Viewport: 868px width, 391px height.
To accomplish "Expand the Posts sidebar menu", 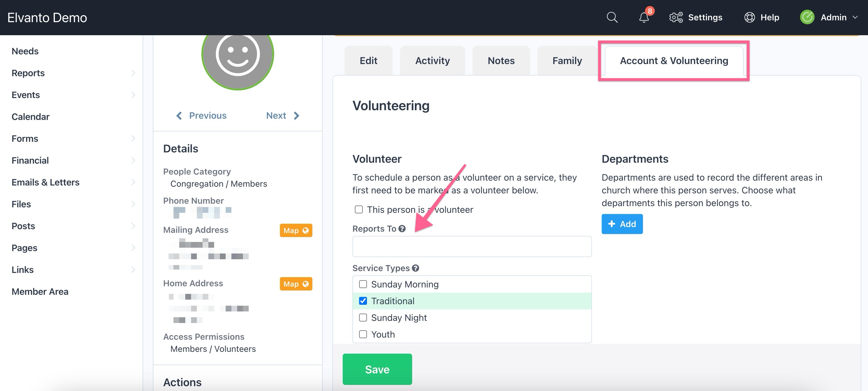I will (x=133, y=226).
